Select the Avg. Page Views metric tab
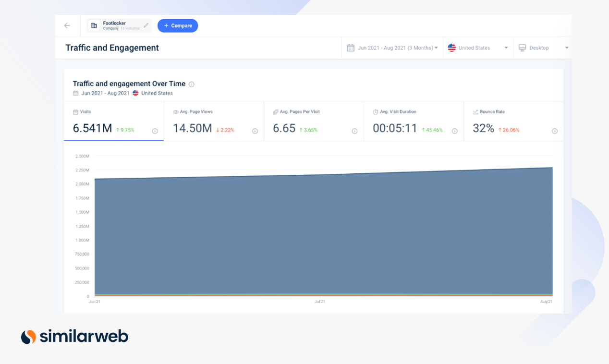Image resolution: width=609 pixels, height=364 pixels. click(x=214, y=121)
